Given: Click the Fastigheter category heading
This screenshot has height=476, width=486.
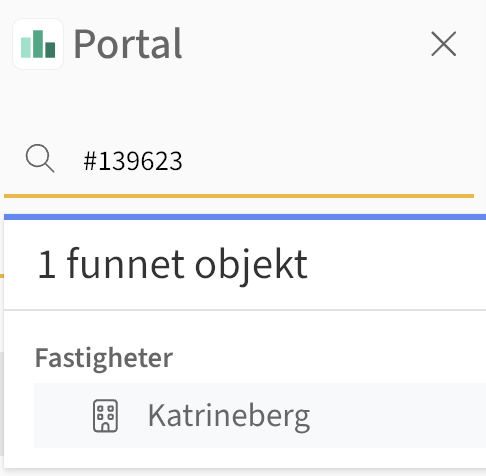Looking at the screenshot, I should (104, 358).
